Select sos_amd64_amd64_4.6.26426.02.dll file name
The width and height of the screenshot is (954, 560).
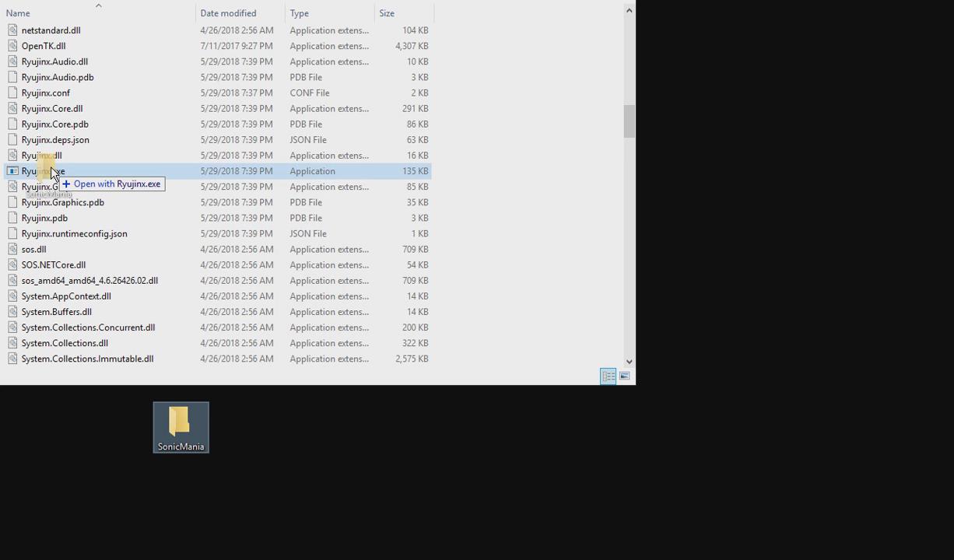tap(90, 280)
